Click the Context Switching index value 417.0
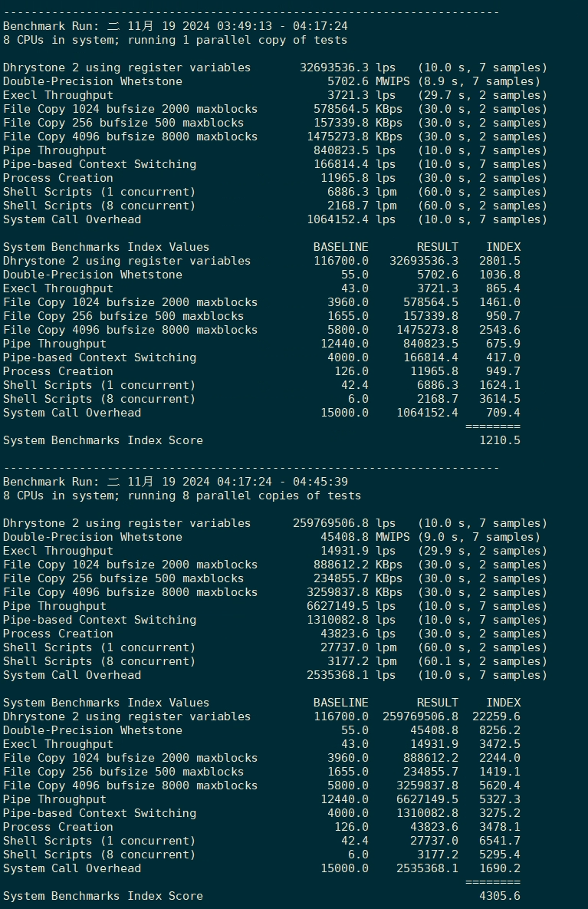 503,357
